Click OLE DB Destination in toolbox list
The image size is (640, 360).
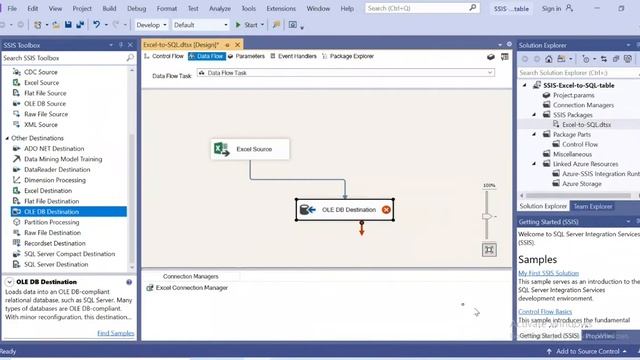[x=69, y=212]
